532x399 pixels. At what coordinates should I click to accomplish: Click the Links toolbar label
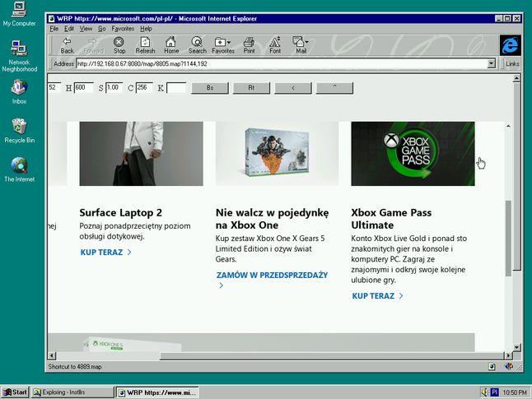click(x=512, y=63)
